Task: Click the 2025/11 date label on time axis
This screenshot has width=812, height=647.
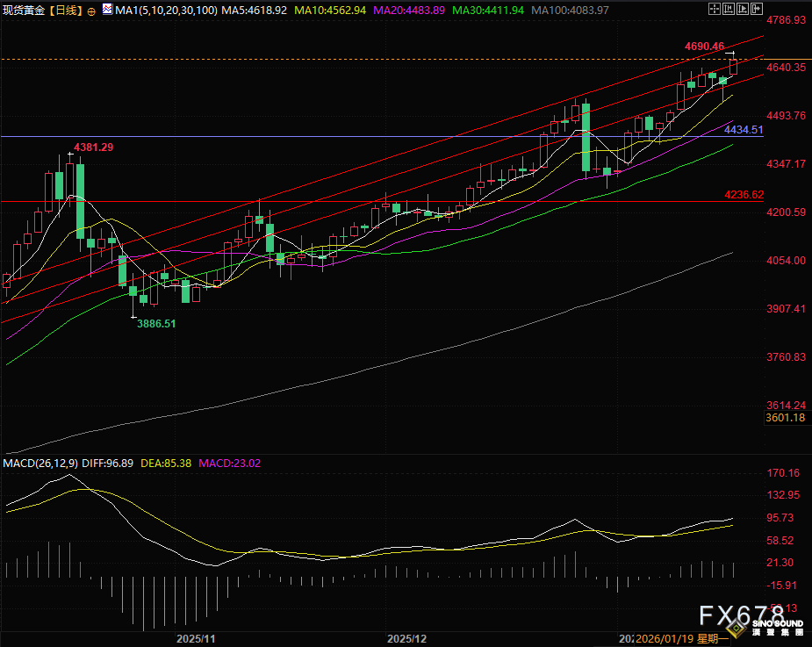Action: tap(196, 638)
